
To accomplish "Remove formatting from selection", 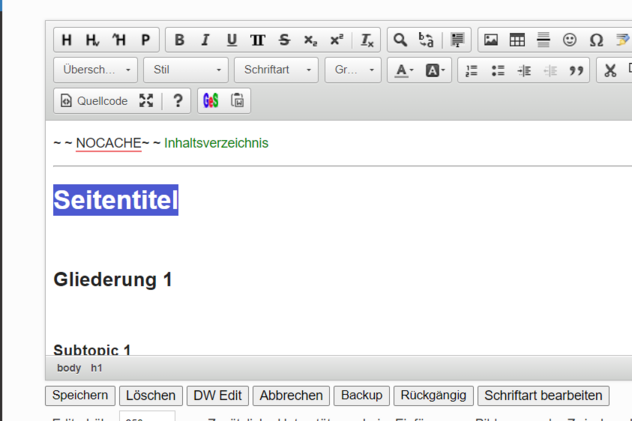I will [x=367, y=40].
